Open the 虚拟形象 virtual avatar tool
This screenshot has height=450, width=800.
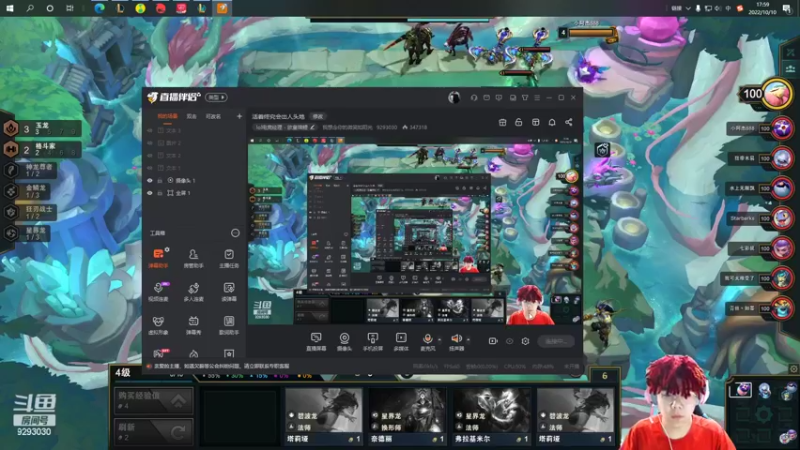(x=158, y=325)
